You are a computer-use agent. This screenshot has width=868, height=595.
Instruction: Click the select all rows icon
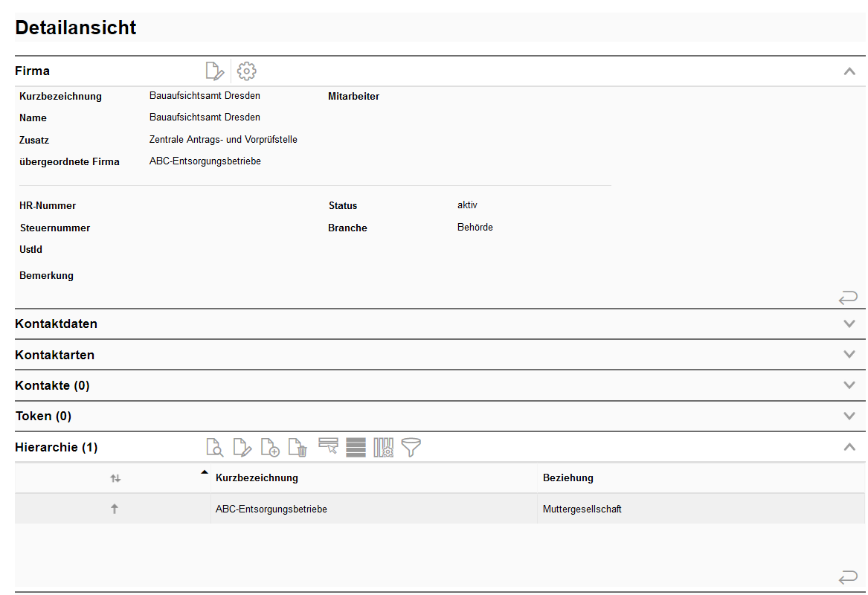point(356,448)
